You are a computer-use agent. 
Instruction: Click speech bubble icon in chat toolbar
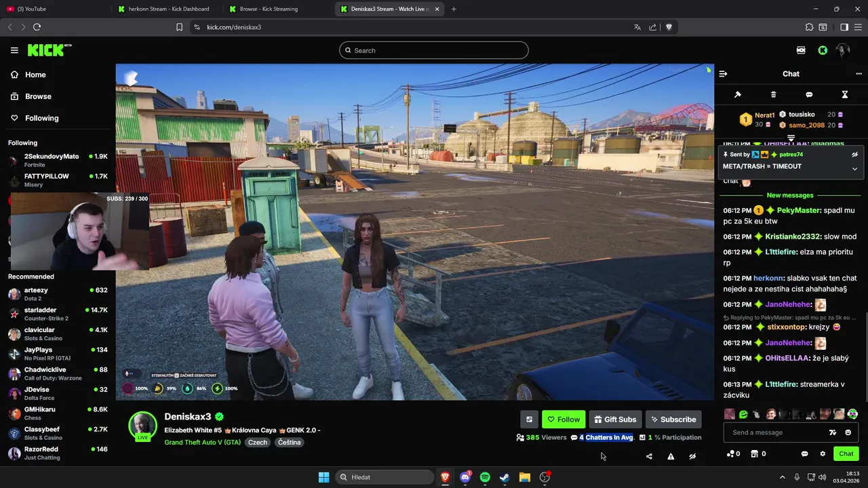pos(809,95)
